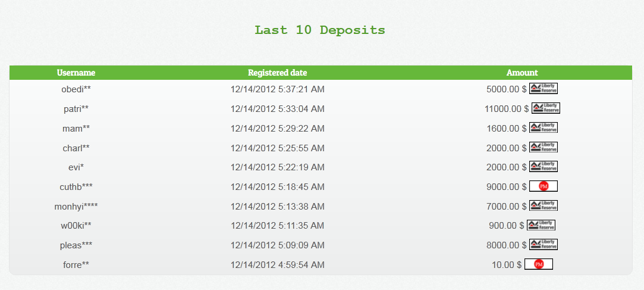
Task: Click the 4:59:54 AM date entry
Action: pyautogui.click(x=278, y=264)
